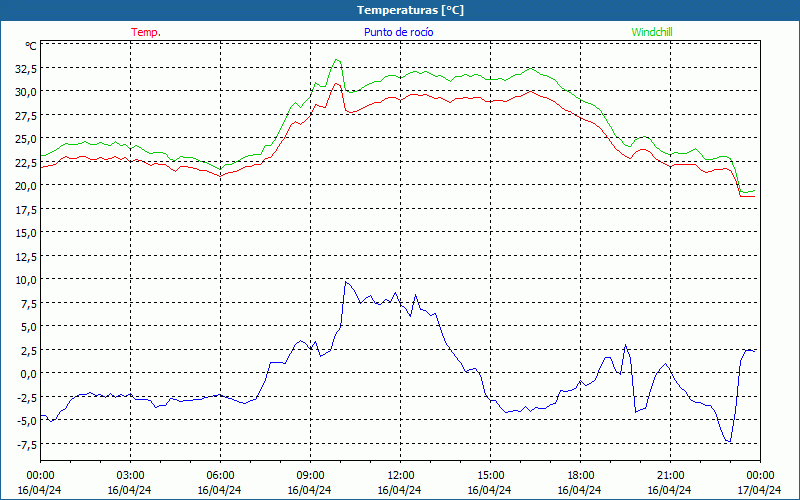800x500 pixels.
Task: Click the 27,5 y-axis value
Action: 26,115
